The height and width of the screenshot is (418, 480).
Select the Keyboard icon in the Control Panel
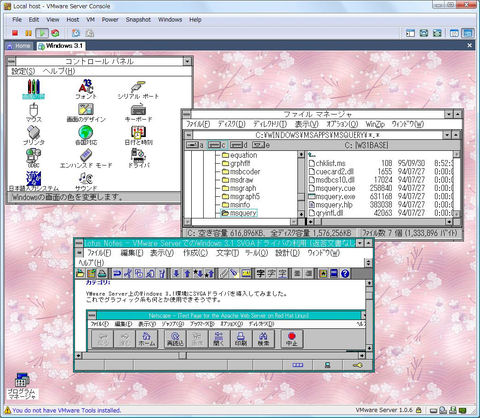pos(138,113)
